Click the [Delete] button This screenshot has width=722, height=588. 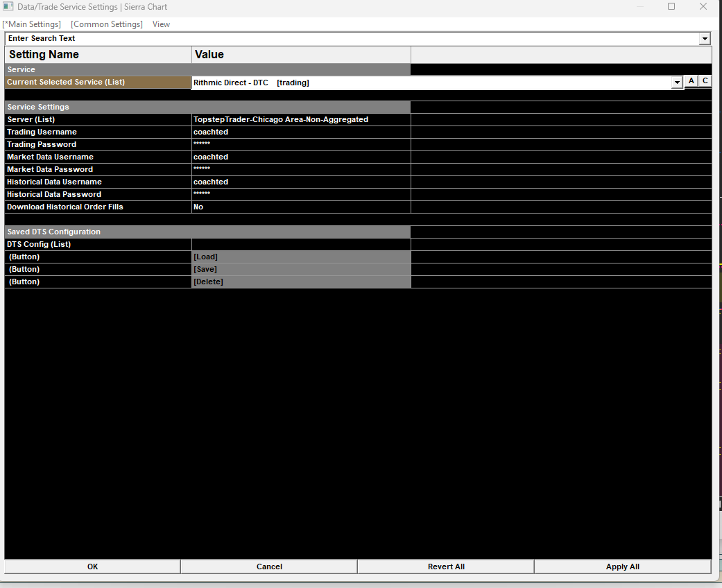coord(301,282)
